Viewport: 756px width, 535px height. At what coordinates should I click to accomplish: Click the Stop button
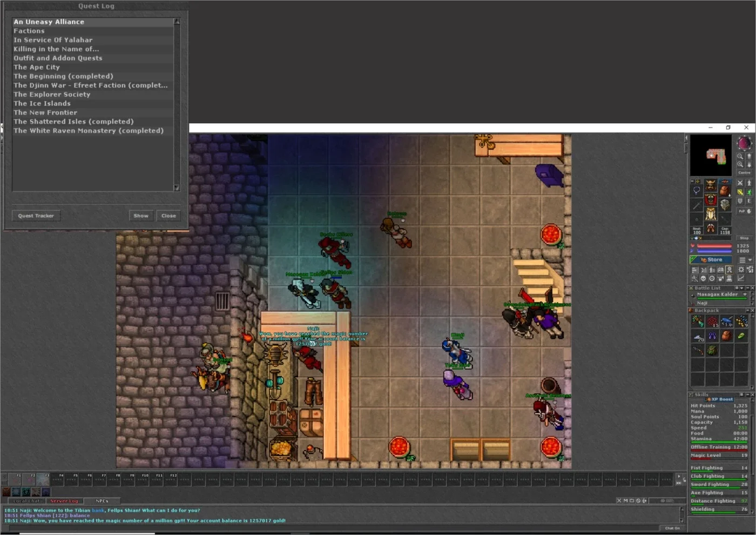745,238
